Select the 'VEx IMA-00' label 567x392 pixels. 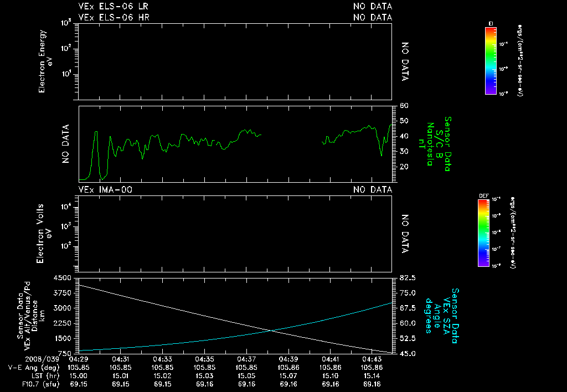[105, 190]
